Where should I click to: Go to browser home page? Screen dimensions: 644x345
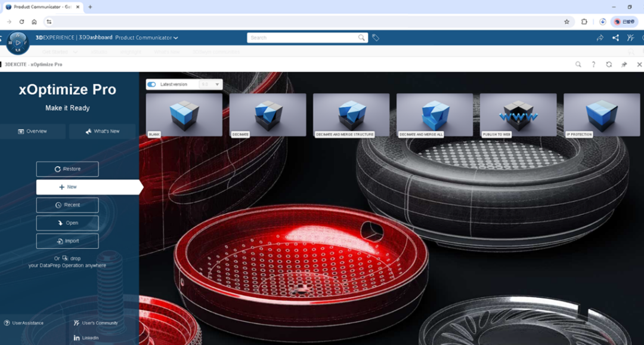[x=34, y=22]
